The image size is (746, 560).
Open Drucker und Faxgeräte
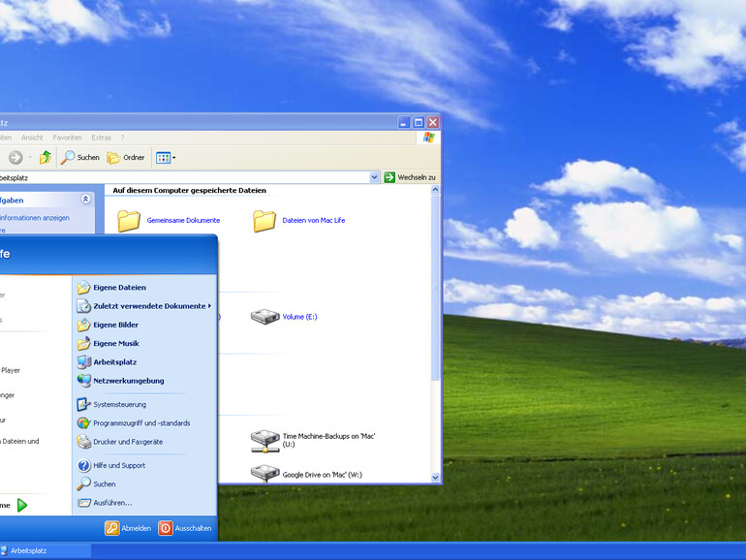pos(120,442)
